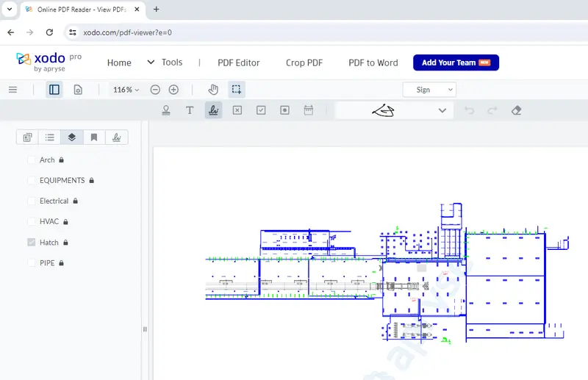Select the free text T tool
Screen dimensions: 588x380
[x=190, y=110]
